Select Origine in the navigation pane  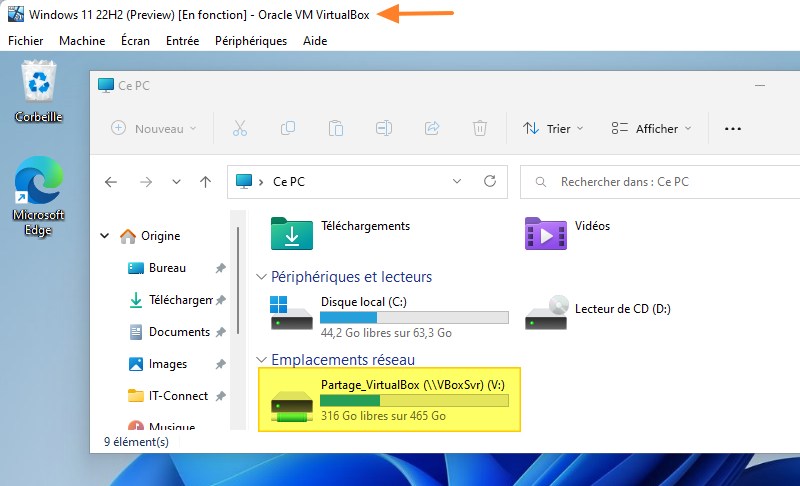(x=161, y=236)
